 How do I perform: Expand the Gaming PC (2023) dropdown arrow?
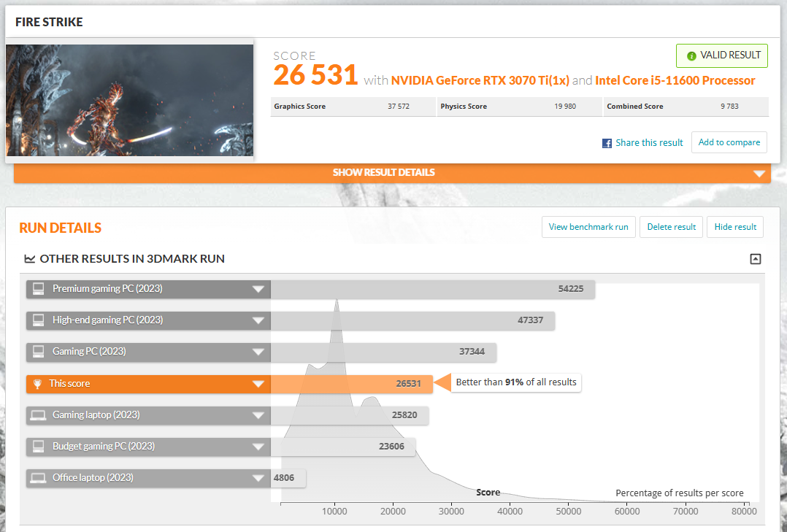[x=258, y=352]
